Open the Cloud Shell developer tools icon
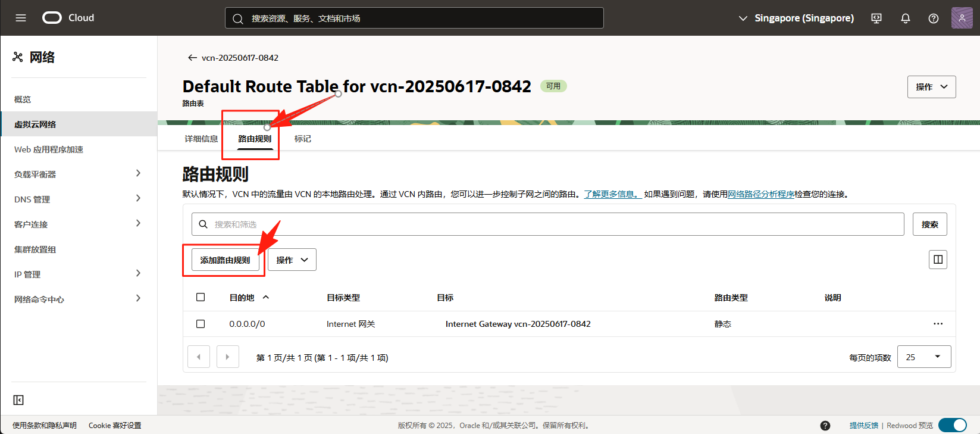Screen dimensions: 980x434 click(x=876, y=18)
